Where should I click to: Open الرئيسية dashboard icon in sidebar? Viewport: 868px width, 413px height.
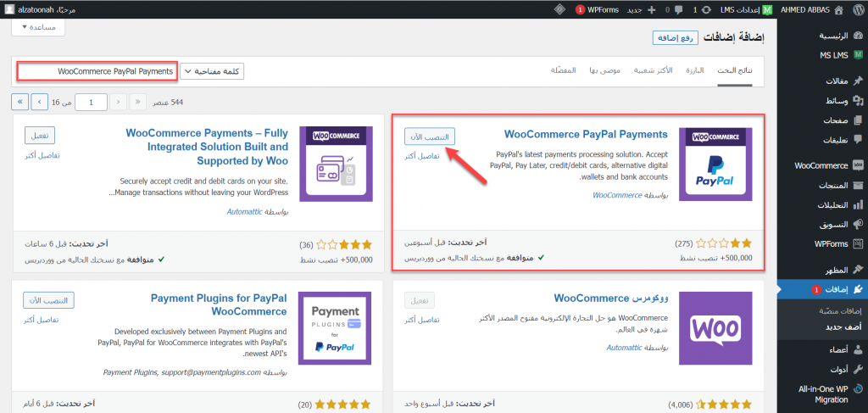pos(858,36)
